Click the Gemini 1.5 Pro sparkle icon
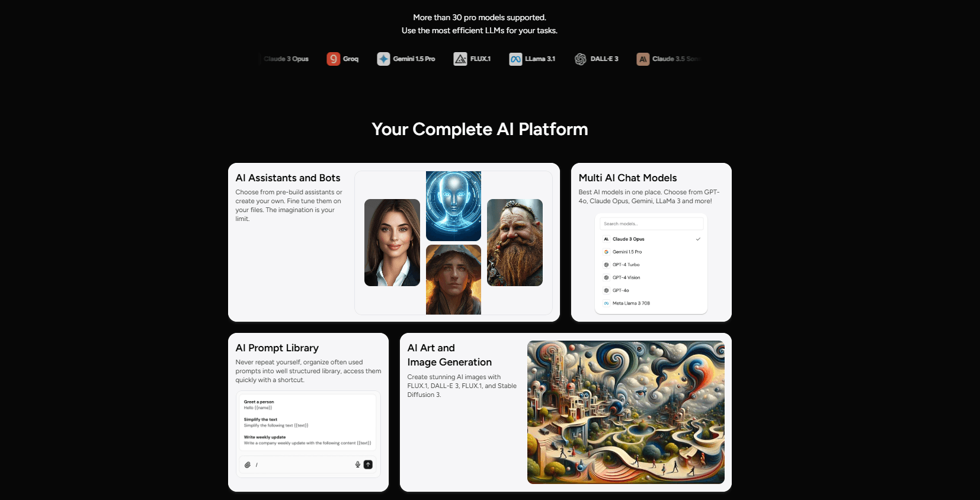 tap(383, 59)
